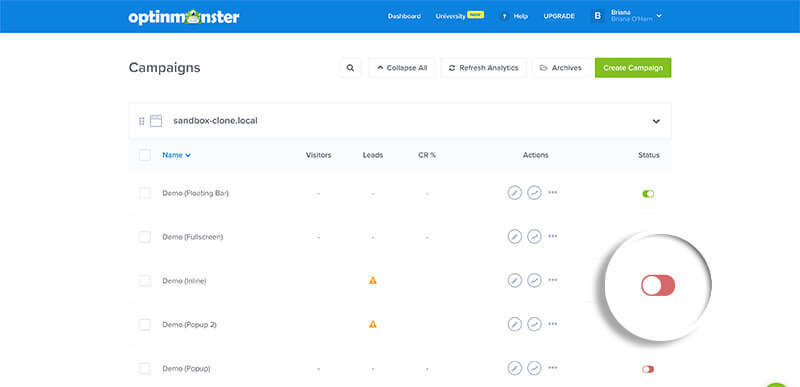Click the Help question mark icon

click(505, 16)
